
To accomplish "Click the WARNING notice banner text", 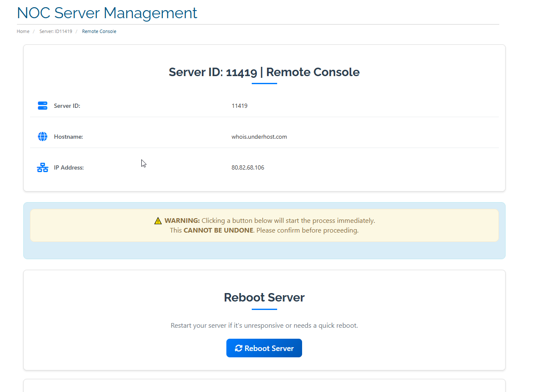I will (264, 225).
